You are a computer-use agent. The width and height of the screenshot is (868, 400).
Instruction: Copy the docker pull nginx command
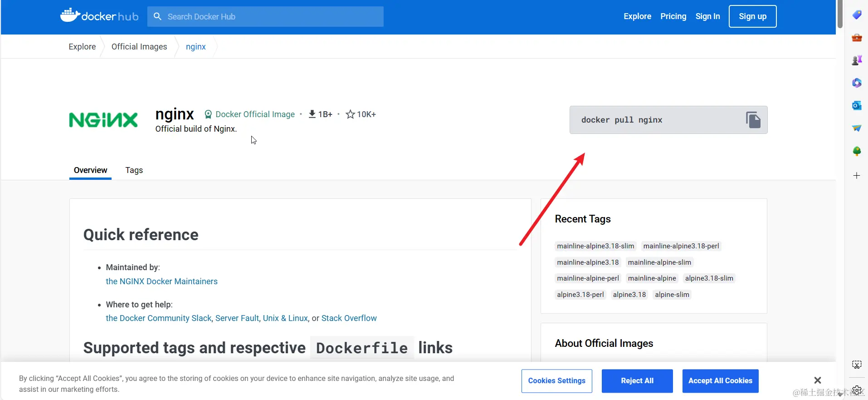[x=753, y=120]
